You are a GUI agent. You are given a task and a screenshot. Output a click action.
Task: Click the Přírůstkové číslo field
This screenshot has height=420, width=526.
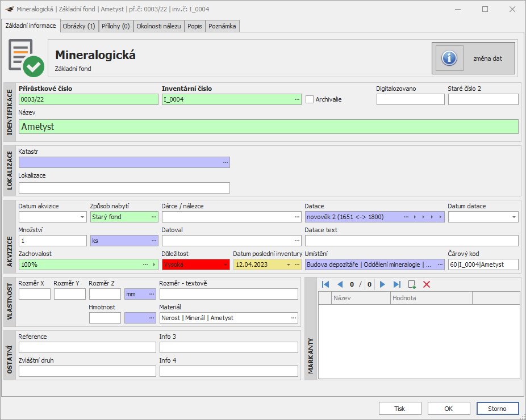point(89,99)
